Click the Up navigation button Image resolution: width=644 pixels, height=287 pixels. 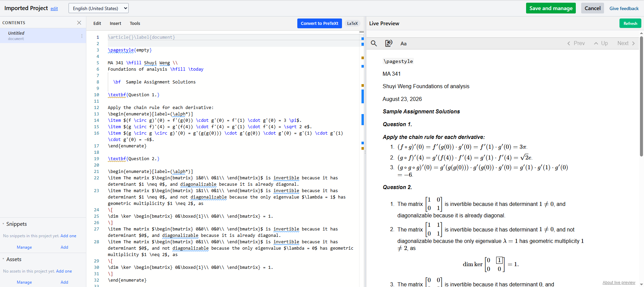601,43
